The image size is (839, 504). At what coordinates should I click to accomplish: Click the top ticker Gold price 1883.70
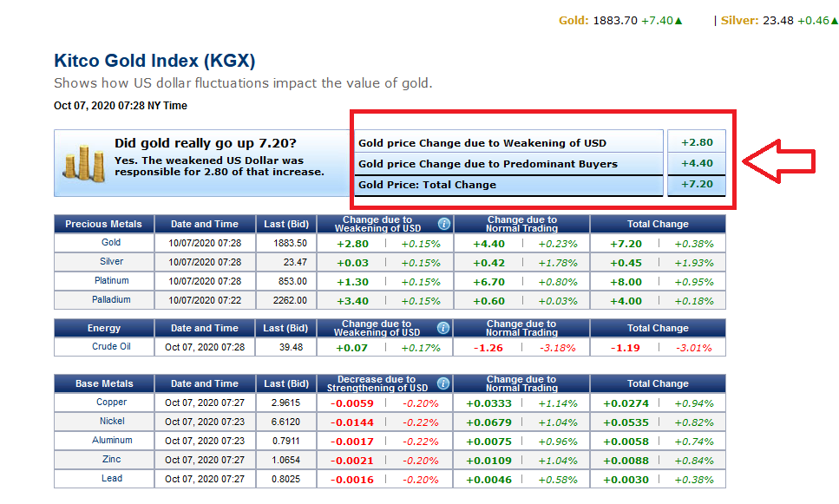click(615, 21)
